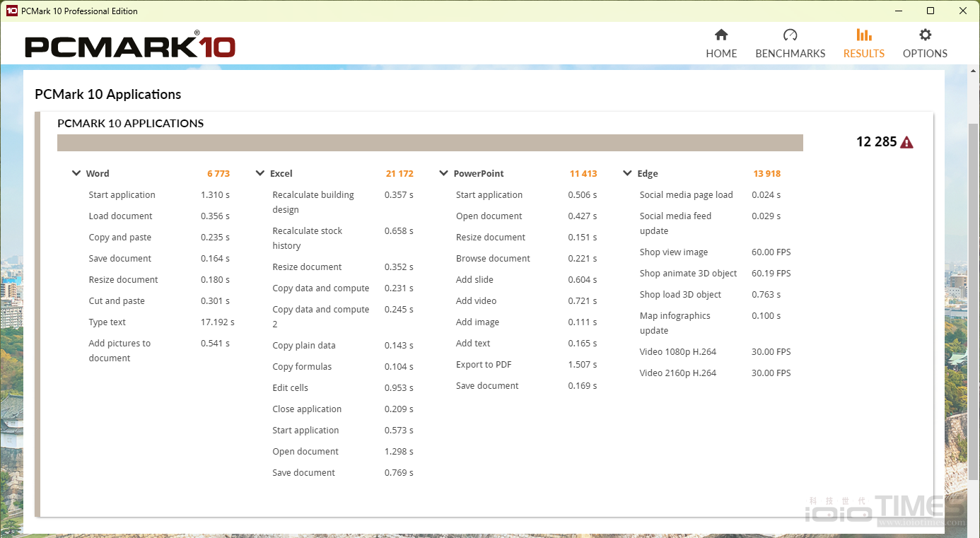Click the 'PCMARK 10 APPLICATIONS' card title
Screen dimensions: 980x538
[x=131, y=123]
